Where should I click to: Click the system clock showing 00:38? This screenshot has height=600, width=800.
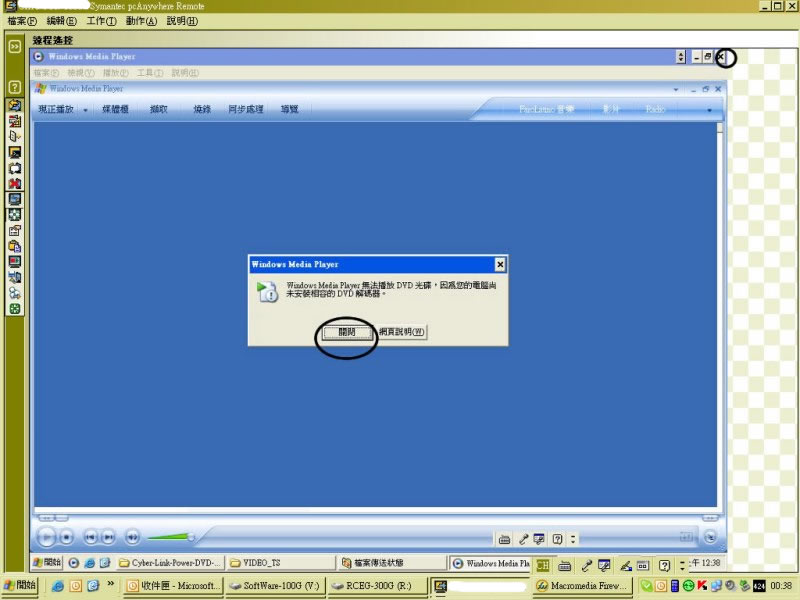(x=781, y=586)
